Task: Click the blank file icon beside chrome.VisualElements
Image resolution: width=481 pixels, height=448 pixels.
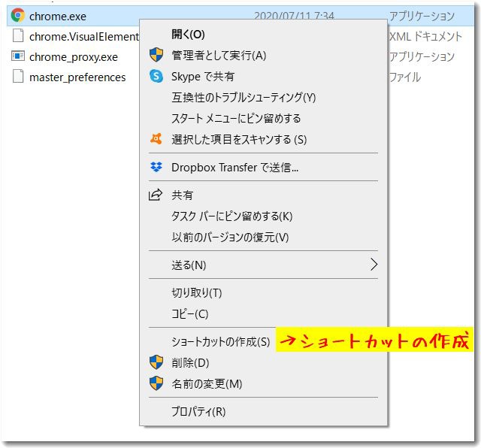Action: (18, 35)
